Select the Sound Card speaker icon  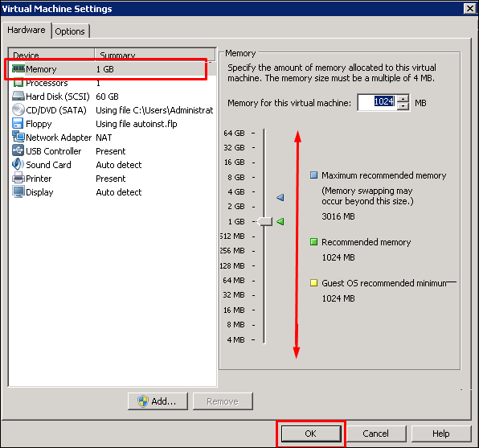click(18, 164)
